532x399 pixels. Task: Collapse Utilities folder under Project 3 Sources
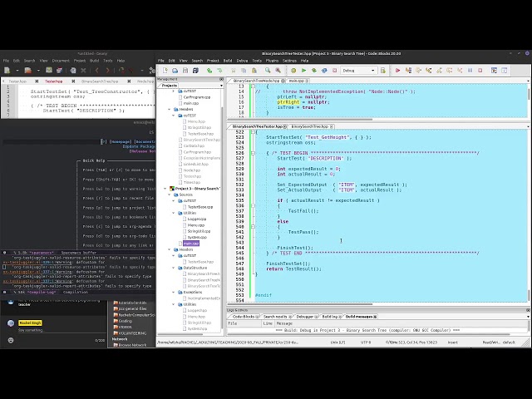[174, 213]
